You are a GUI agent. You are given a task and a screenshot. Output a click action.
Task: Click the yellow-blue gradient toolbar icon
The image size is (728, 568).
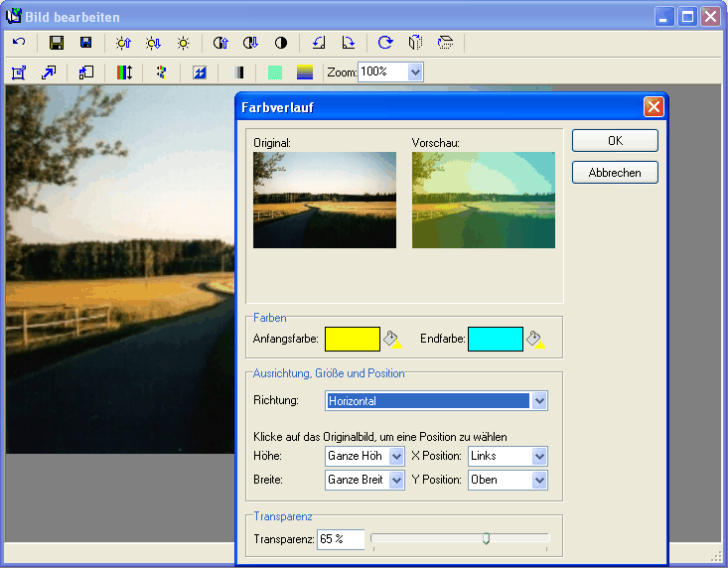click(x=305, y=72)
